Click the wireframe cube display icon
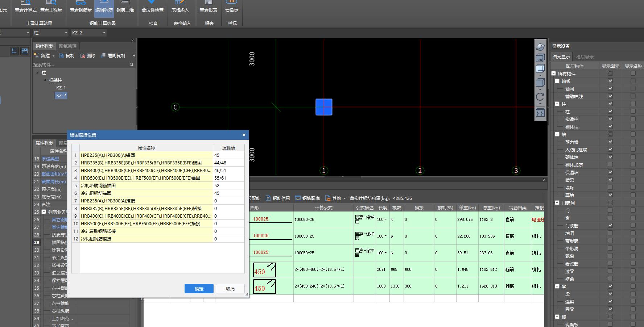The height and width of the screenshot is (327, 644). click(540, 69)
